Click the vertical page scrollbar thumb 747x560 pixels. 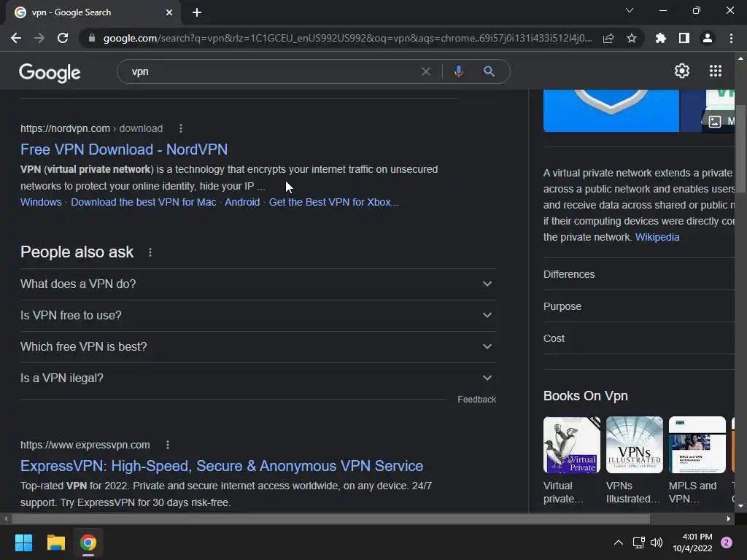point(740,147)
